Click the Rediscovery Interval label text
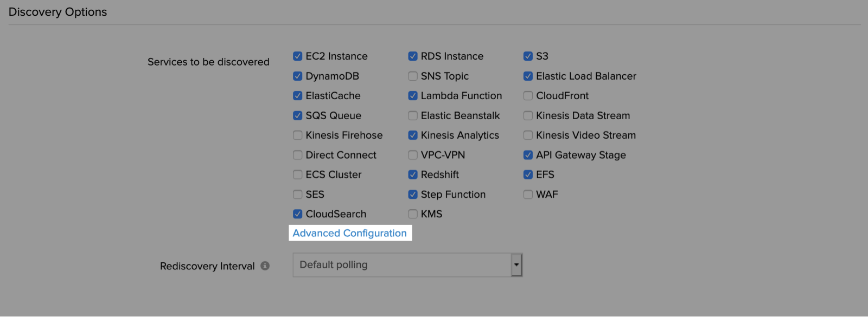 207,266
